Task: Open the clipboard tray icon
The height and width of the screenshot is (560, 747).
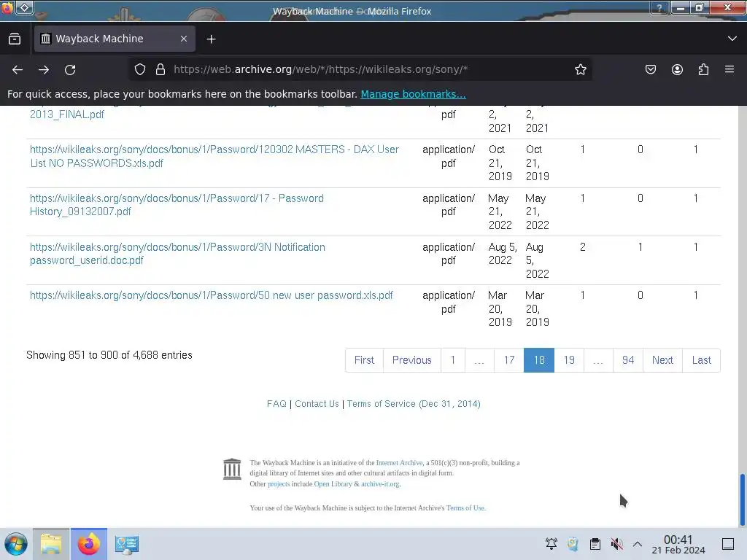Action: [595, 544]
